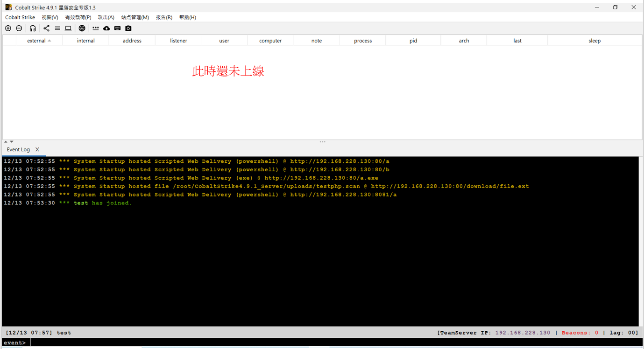Click the log URL ending in download/file.ext
644x349 pixels.
pyautogui.click(x=450, y=186)
